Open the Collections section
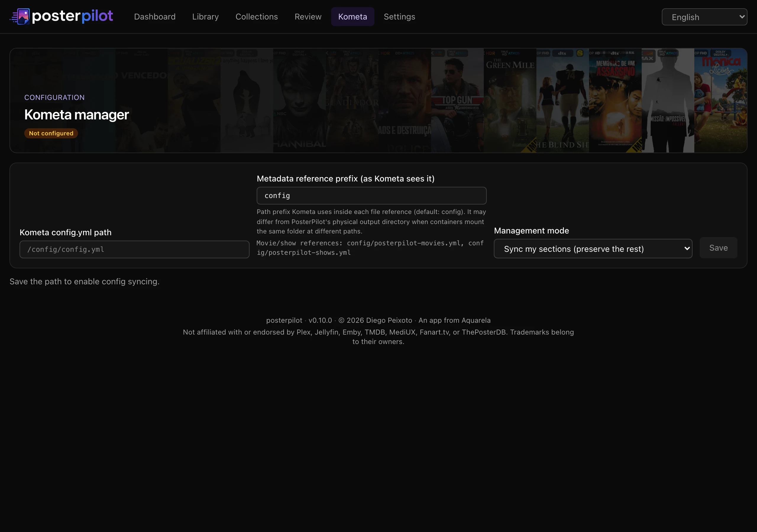The image size is (757, 532). (x=256, y=17)
